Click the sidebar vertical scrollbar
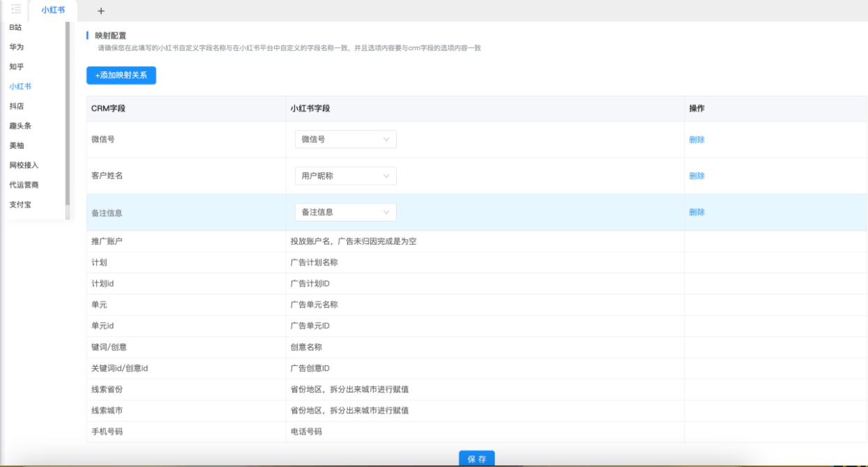This screenshot has height=467, width=868. point(68,112)
